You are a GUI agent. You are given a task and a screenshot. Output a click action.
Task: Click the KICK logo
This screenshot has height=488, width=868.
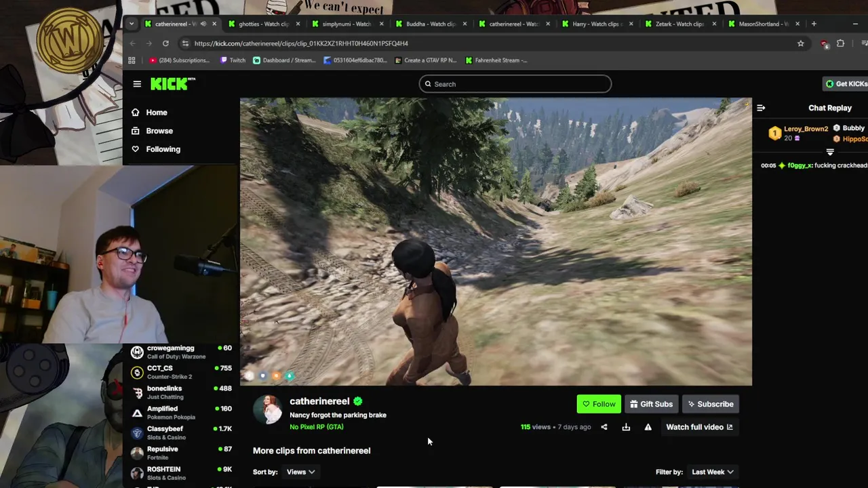pos(172,83)
